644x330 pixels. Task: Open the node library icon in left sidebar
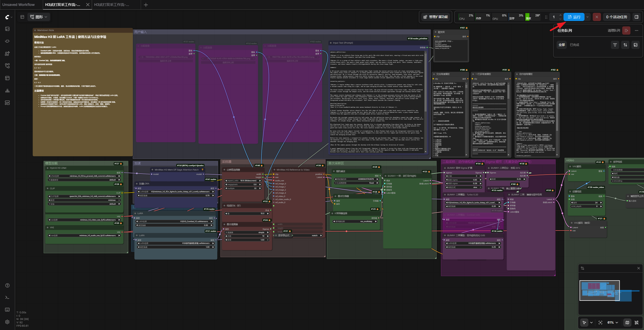point(7,41)
